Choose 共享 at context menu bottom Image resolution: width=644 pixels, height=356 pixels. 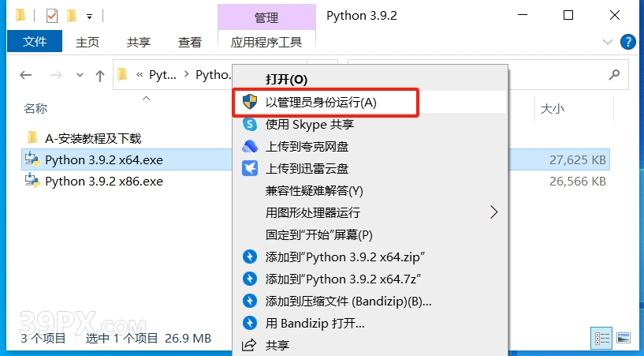pyautogui.click(x=370, y=345)
